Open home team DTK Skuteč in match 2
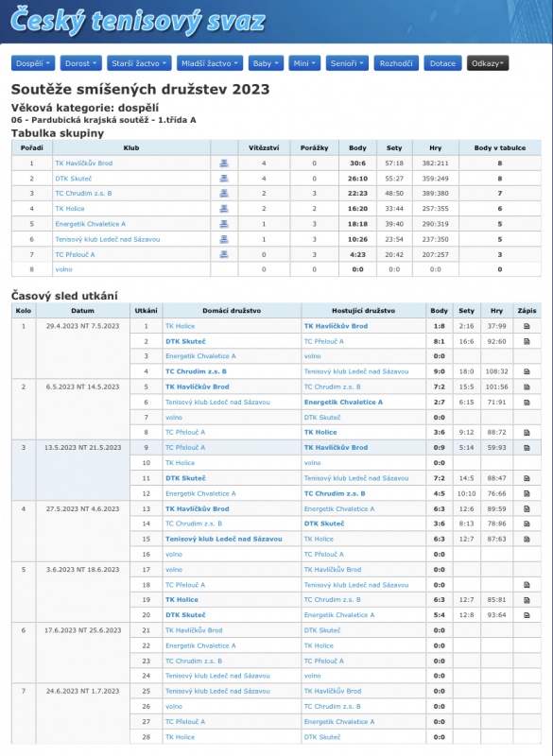 pos(185,341)
